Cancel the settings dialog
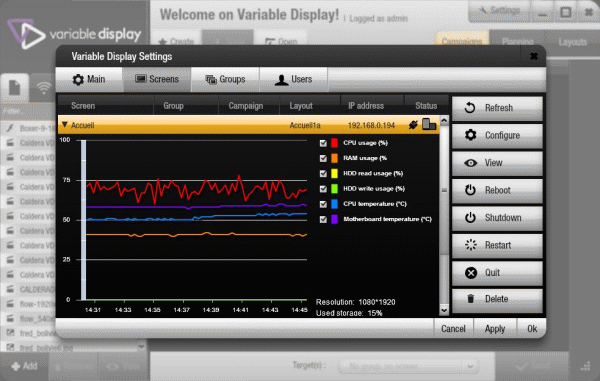The width and height of the screenshot is (600, 381). [x=453, y=329]
